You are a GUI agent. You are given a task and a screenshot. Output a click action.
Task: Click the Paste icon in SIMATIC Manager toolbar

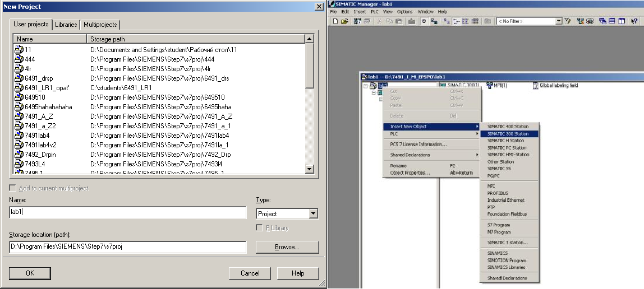(x=399, y=21)
